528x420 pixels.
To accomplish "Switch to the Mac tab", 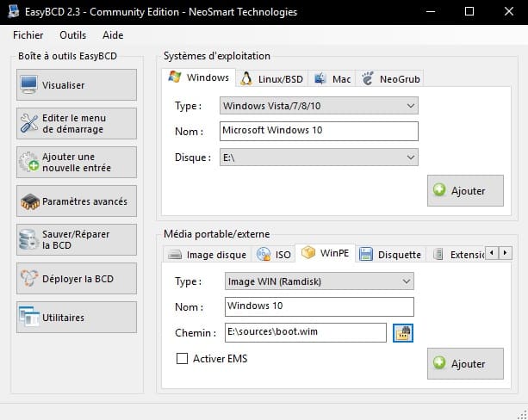I will coord(332,79).
